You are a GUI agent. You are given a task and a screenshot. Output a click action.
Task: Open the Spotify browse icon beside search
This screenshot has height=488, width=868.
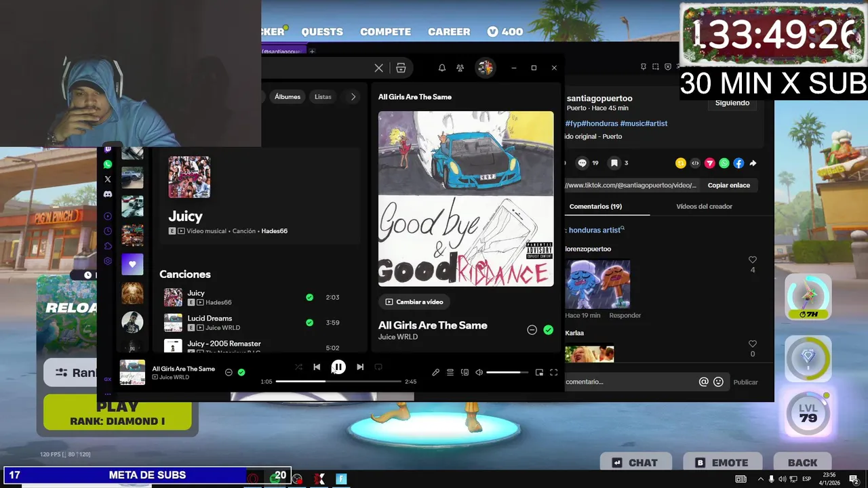point(401,68)
